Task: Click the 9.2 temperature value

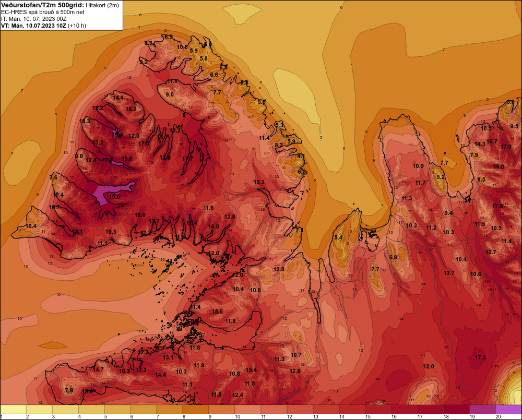Action: pyautogui.click(x=143, y=62)
